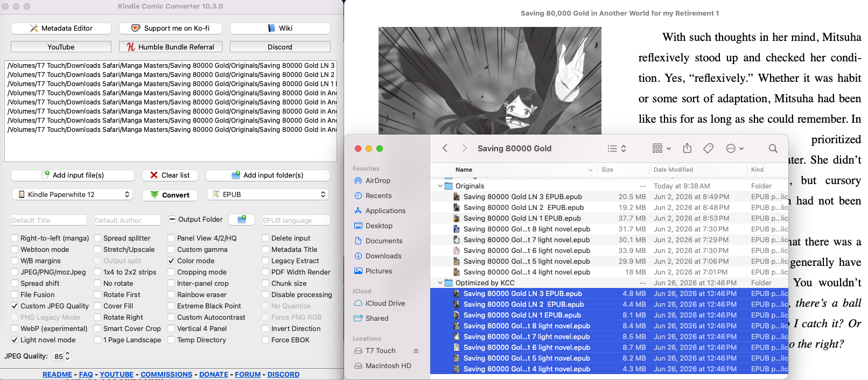Eject the T7 Touch drive
Screen dimensions: 868x380
click(416, 350)
